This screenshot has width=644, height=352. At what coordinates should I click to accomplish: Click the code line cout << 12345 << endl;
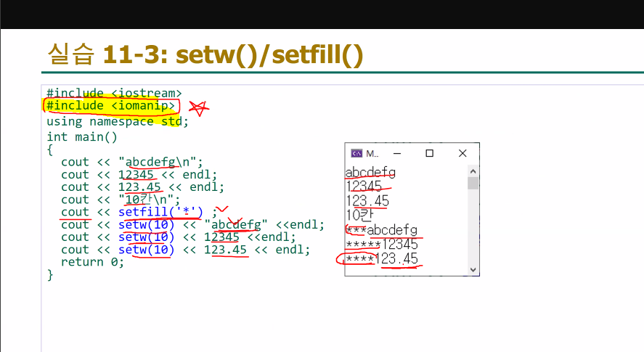point(139,175)
